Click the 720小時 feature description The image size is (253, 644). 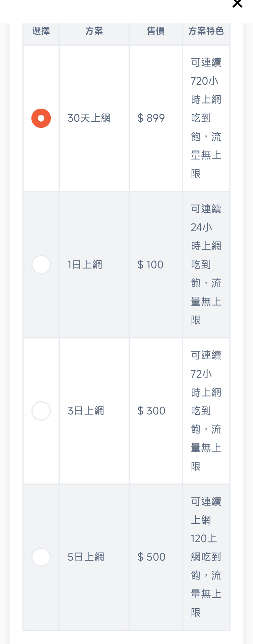[206, 118]
